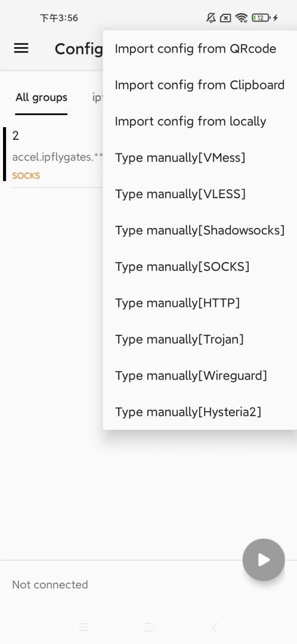Viewport: 297px width, 644px height.
Task: Switch to the All groups tab
Action: click(41, 98)
